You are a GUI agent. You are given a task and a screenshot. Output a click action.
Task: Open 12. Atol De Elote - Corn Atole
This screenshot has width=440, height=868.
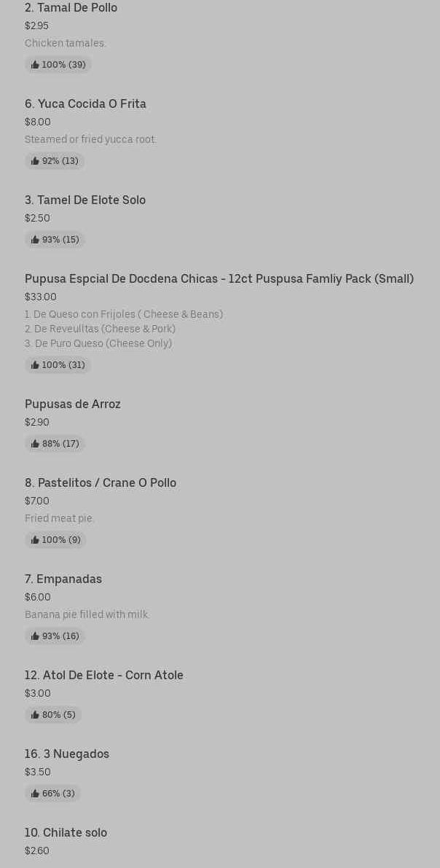pos(104,676)
